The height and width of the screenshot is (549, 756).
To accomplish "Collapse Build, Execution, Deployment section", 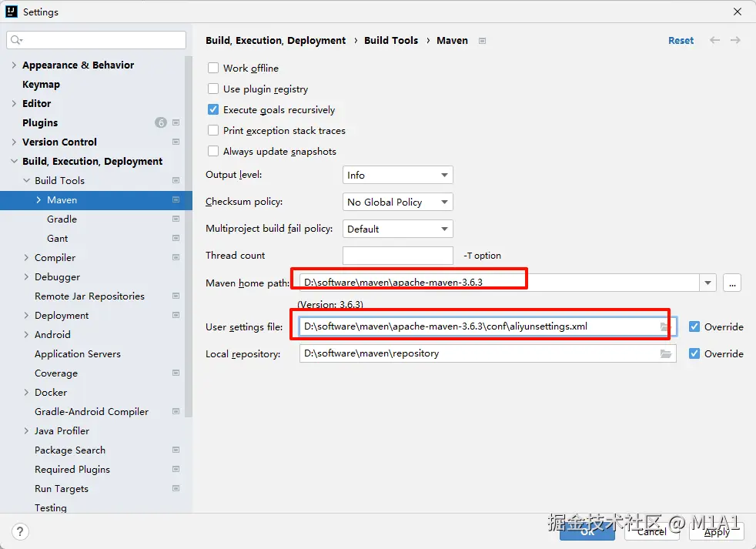I will tap(14, 161).
